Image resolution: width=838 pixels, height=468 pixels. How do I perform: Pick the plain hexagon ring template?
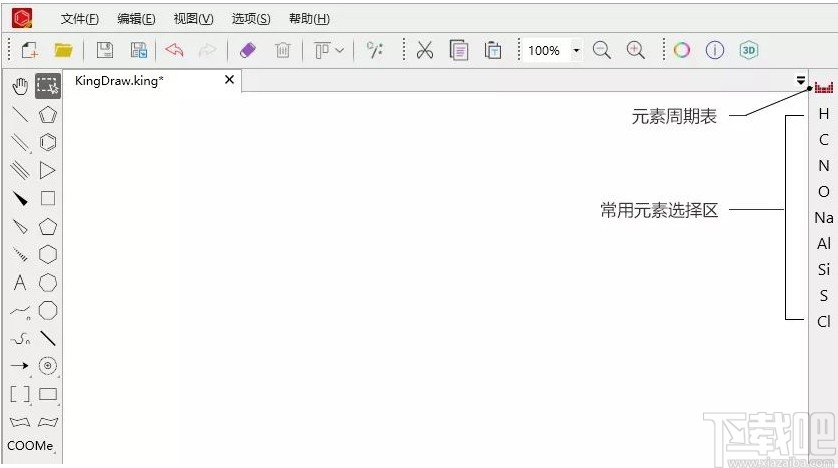[48, 255]
